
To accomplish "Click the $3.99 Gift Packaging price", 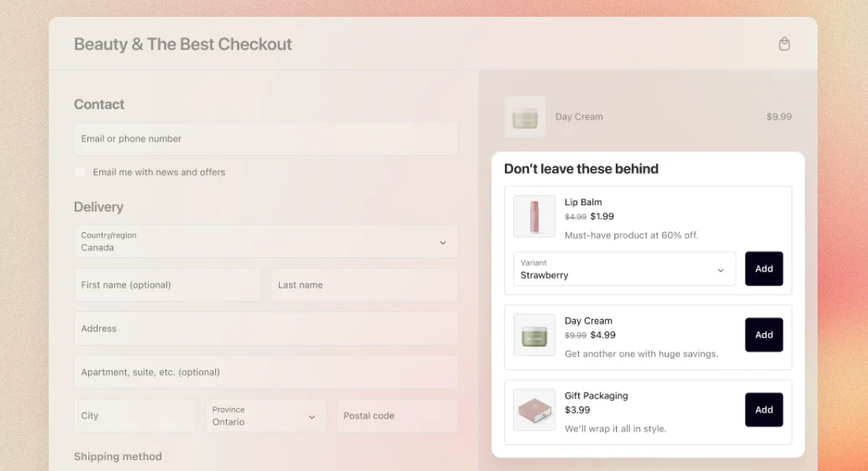I will (x=577, y=410).
